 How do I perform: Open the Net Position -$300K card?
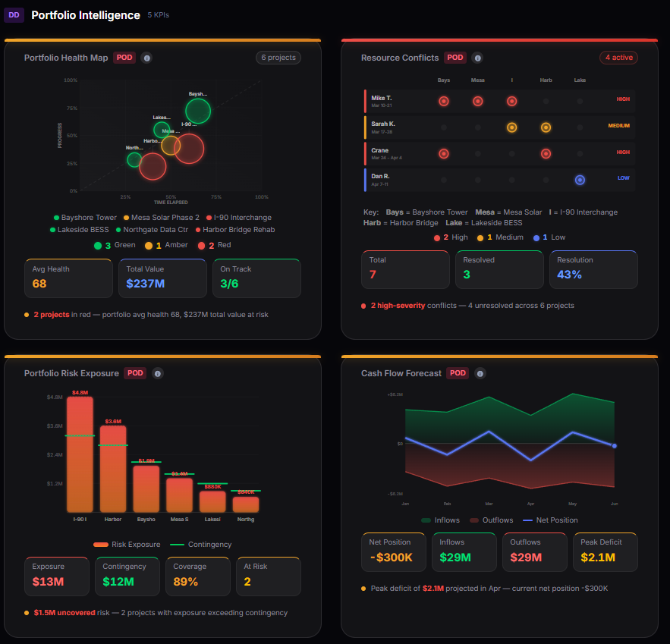pos(394,551)
